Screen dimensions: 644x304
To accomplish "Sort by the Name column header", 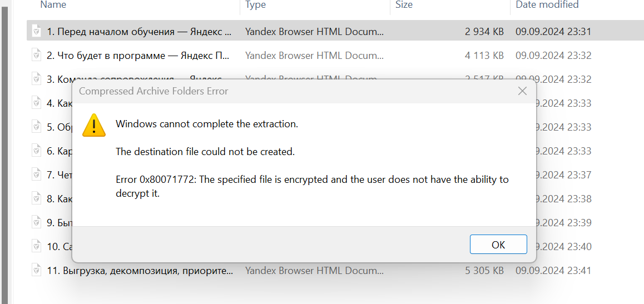I will click(x=53, y=5).
